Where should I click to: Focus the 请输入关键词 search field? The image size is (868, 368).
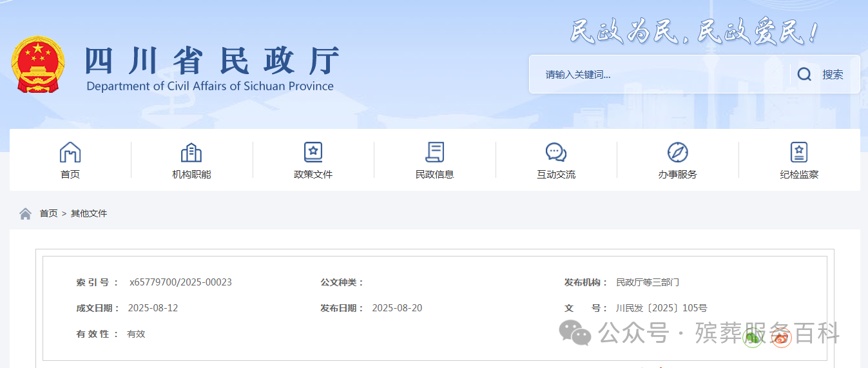click(657, 74)
